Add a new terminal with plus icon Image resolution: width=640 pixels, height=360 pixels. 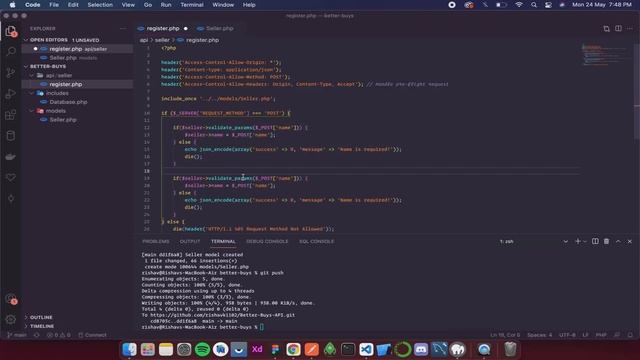coord(578,241)
